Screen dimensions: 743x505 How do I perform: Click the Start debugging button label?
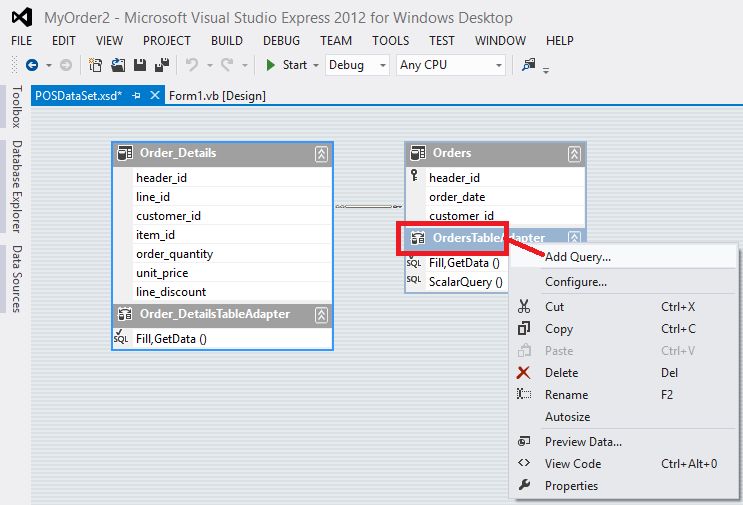(295, 65)
